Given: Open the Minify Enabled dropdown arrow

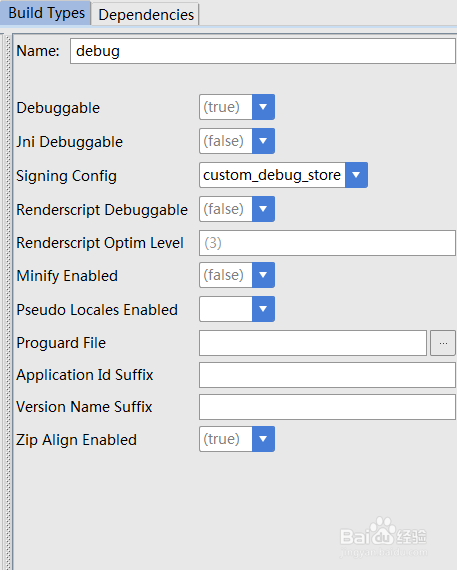Looking at the screenshot, I should (263, 275).
